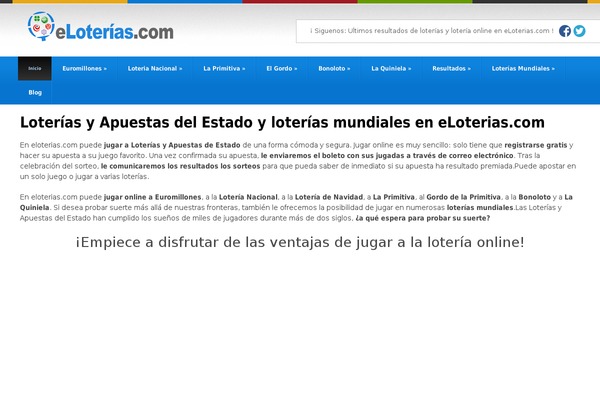Click the 'Síguenos' follow-us text
Viewport: 600px width, 400px height.
pos(432,31)
